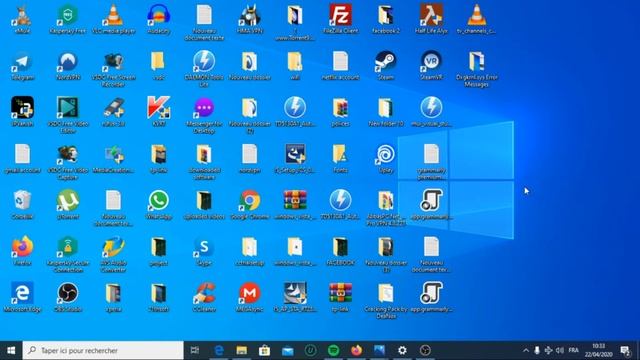Select the µTorrent desktop icon

point(68,204)
